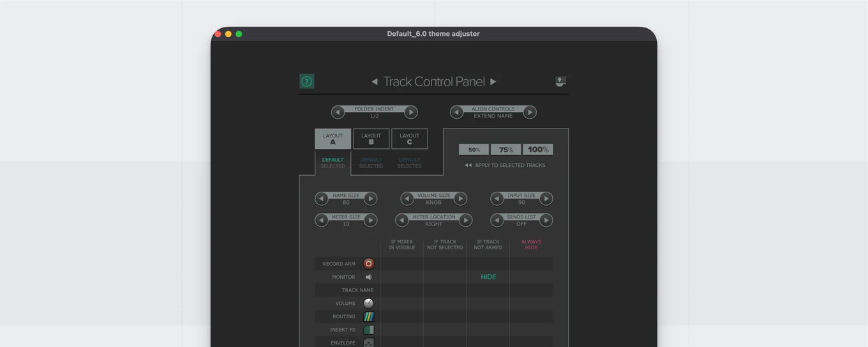868x347 pixels.
Task: Click the KNOB value under Volume Size
Action: point(433,203)
